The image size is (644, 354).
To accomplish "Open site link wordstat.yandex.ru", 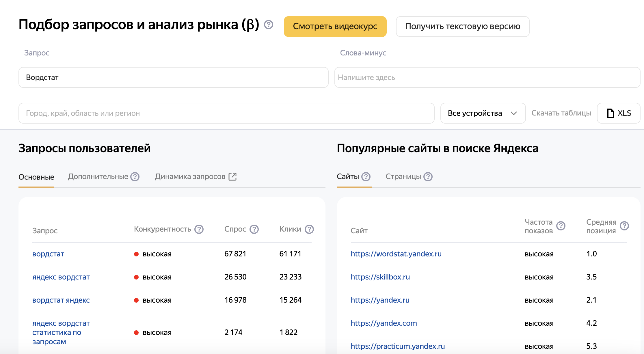I will [396, 254].
